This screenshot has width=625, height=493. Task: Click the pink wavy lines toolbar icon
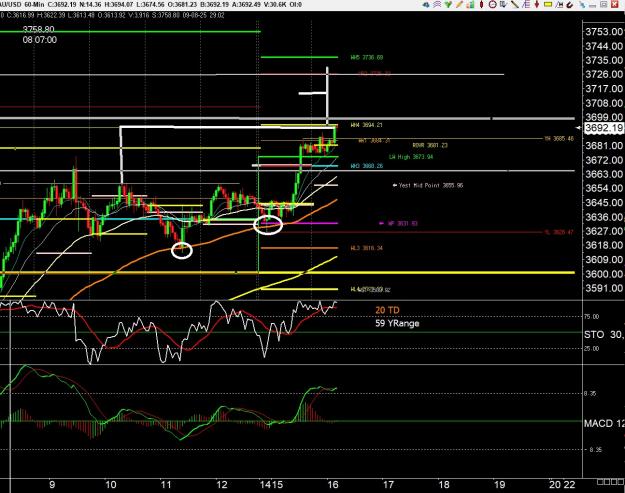(437, 5)
